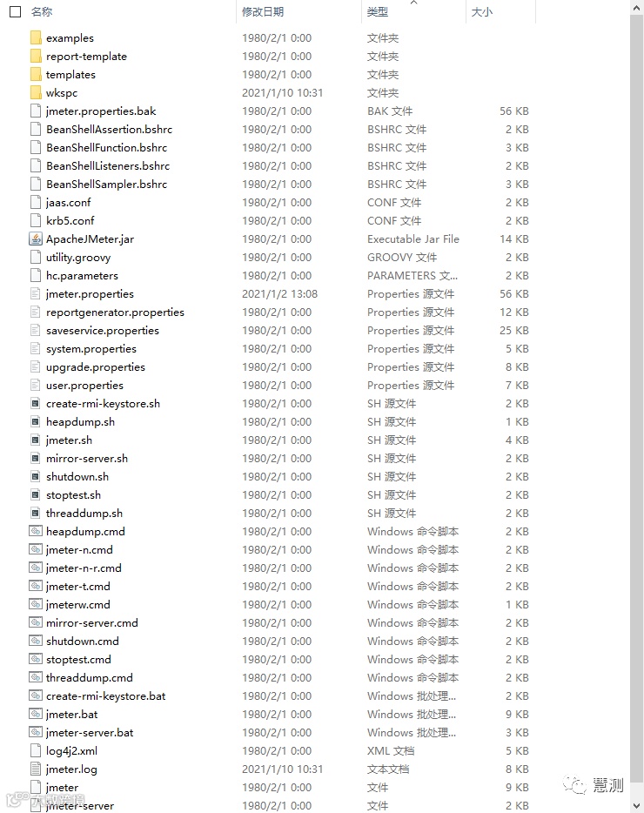Click the utility.groovy file icon
The width and height of the screenshot is (644, 813).
pos(36,257)
